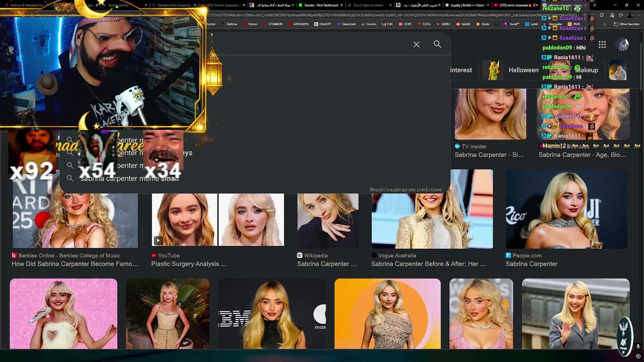Open the Mods bookmark
Screen dimensions: 644x362
pyautogui.click(x=482, y=24)
